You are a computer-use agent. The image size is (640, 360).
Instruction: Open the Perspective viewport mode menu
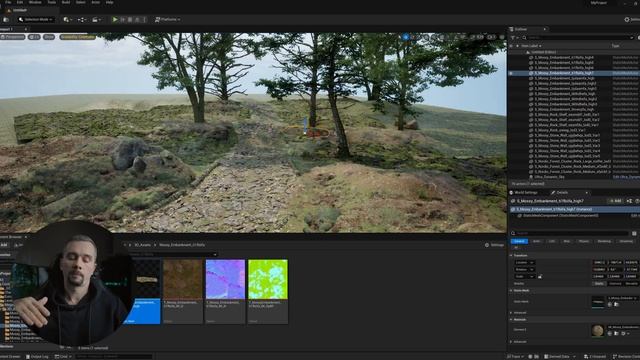point(13,37)
